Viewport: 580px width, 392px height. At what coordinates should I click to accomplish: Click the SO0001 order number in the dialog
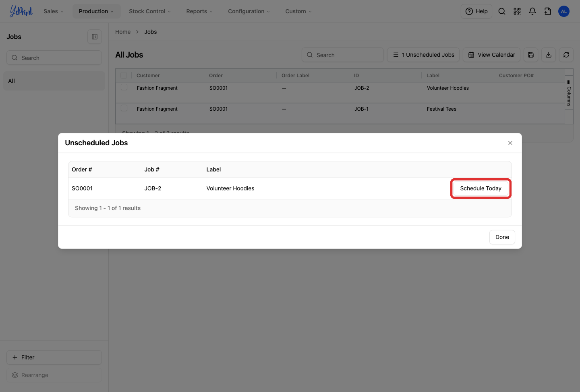coord(82,188)
